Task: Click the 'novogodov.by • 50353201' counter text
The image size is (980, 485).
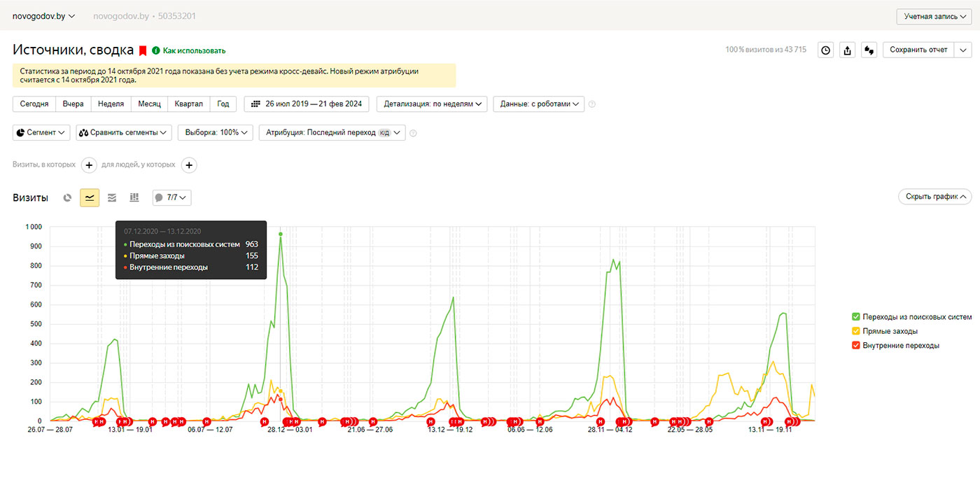Action: [144, 15]
